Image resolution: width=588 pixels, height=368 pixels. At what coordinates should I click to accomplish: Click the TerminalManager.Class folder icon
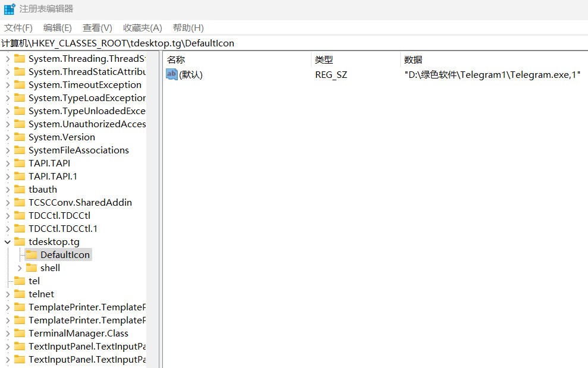[20, 333]
